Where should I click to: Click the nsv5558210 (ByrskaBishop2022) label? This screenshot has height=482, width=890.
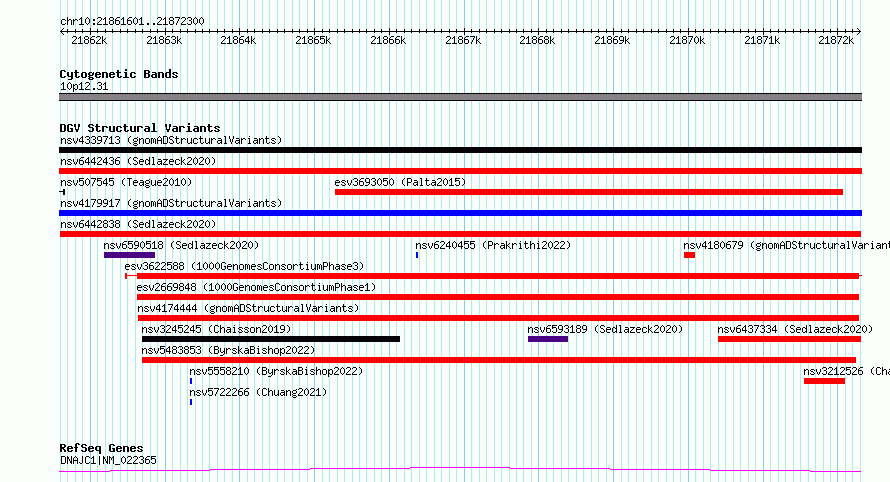[x=276, y=371]
